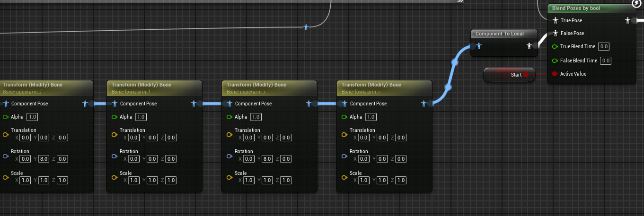Select the upperarm_r Transform Bone node header

[269, 87]
